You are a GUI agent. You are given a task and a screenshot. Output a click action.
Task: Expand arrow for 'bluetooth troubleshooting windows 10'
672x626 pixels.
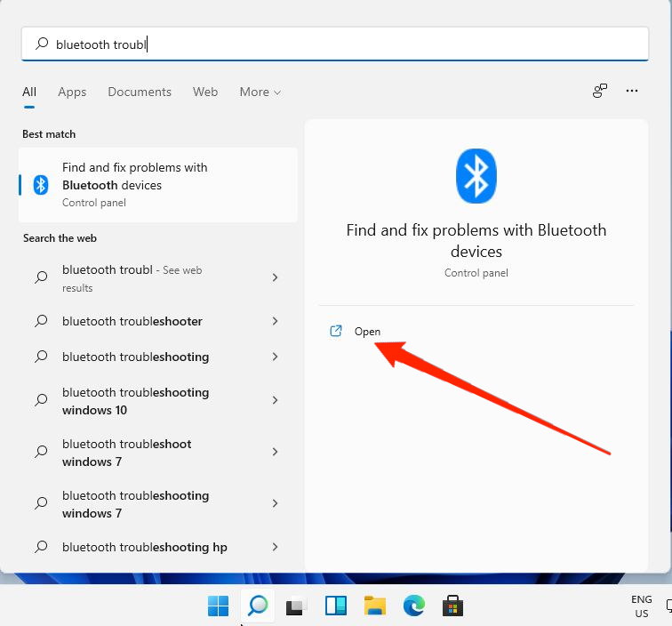point(275,401)
